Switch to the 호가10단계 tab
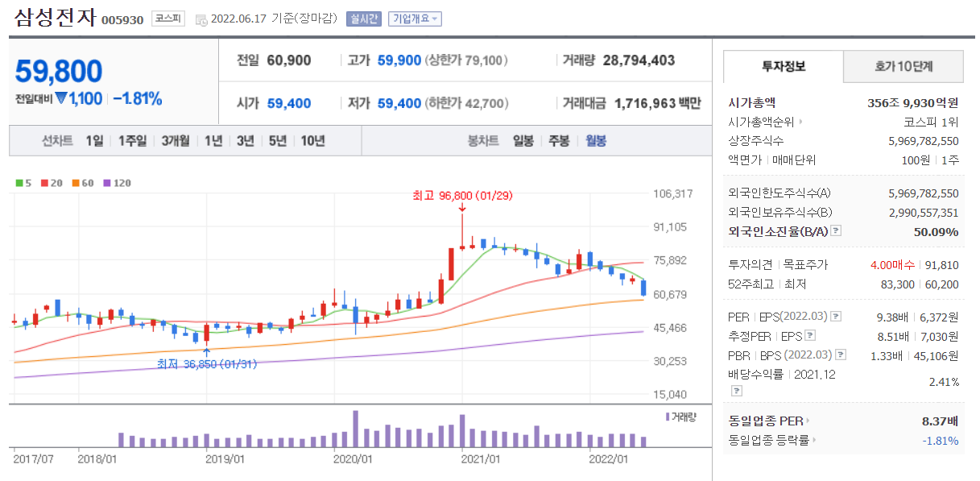Viewport: 980px width, 481px height. pos(904,66)
